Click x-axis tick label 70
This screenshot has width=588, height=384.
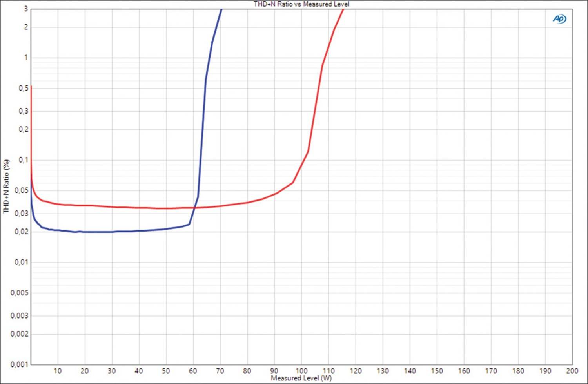pyautogui.click(x=220, y=371)
